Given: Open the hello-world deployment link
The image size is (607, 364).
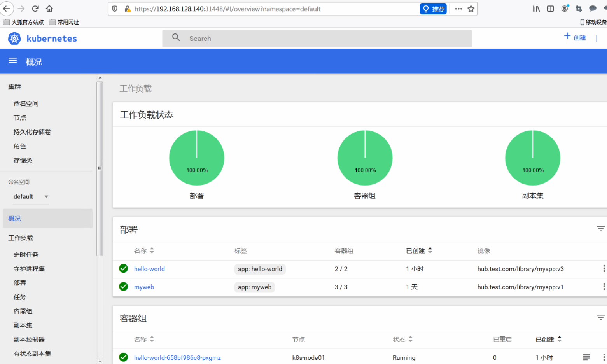Looking at the screenshot, I should tap(149, 269).
